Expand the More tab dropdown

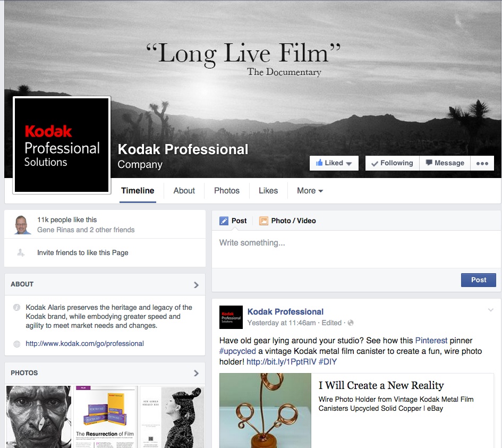pos(310,191)
